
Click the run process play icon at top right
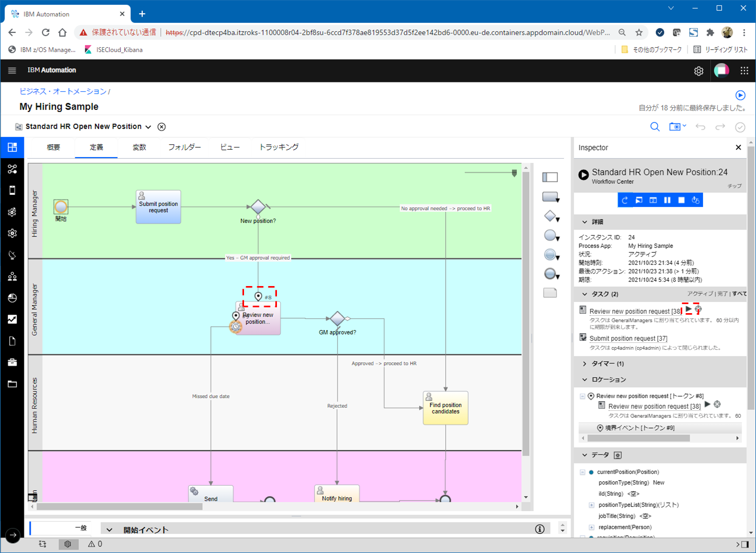[x=741, y=96]
